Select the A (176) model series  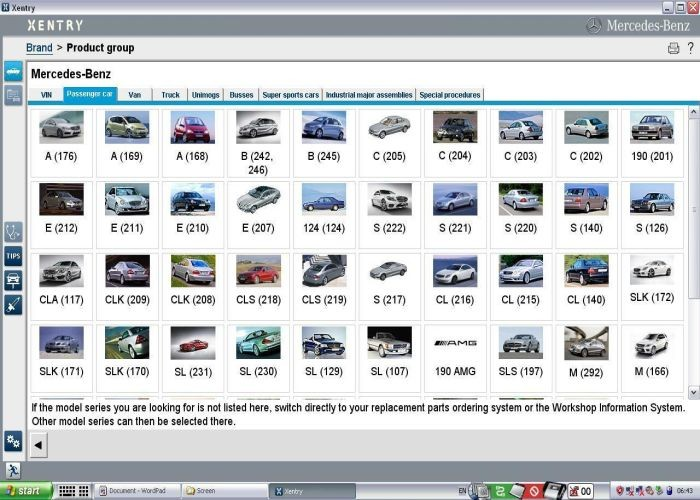pyautogui.click(x=61, y=139)
